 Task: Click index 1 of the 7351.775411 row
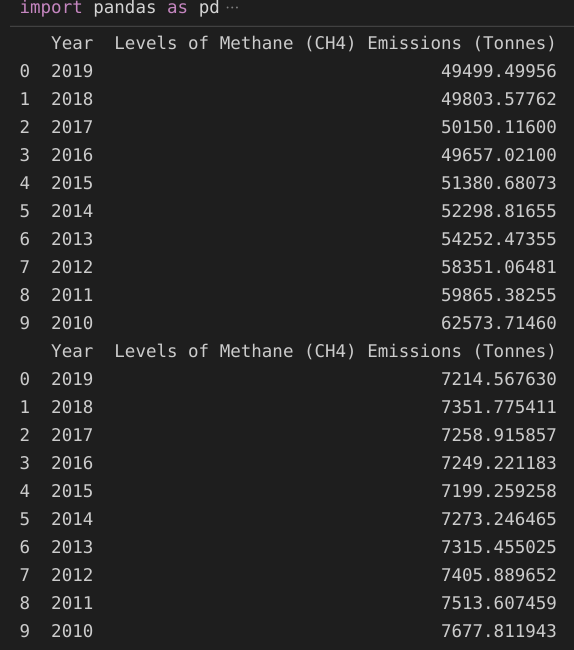[25, 407]
